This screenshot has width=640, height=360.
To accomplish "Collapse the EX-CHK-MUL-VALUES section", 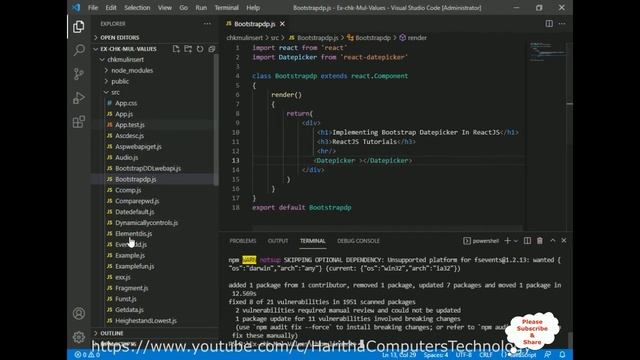I will click(128, 49).
